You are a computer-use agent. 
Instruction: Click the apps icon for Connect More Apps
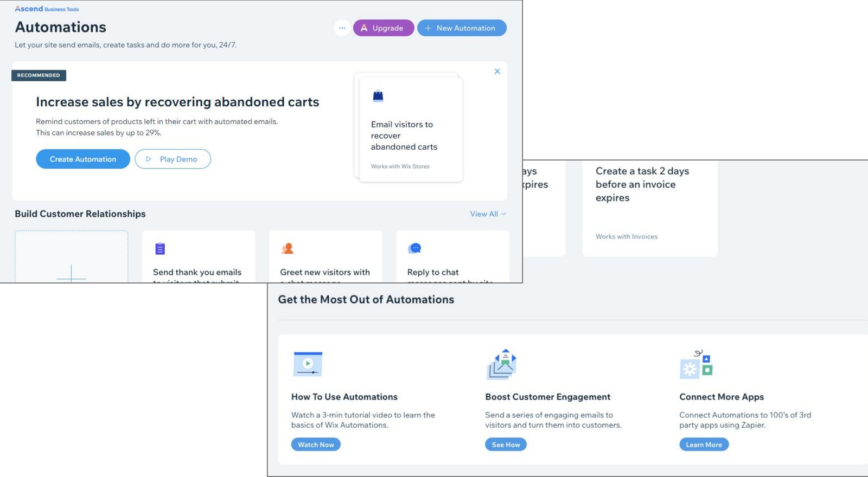(696, 364)
